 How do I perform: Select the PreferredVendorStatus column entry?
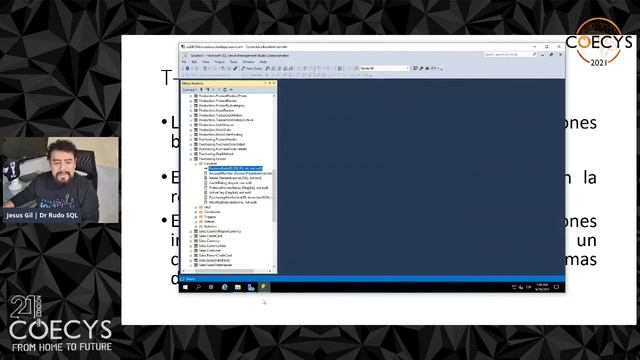(x=238, y=188)
